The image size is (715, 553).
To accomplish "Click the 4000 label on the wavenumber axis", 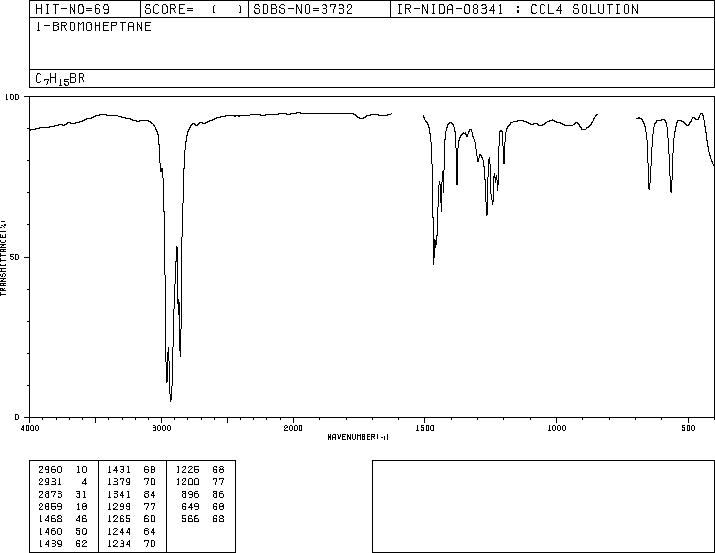I will [30, 428].
